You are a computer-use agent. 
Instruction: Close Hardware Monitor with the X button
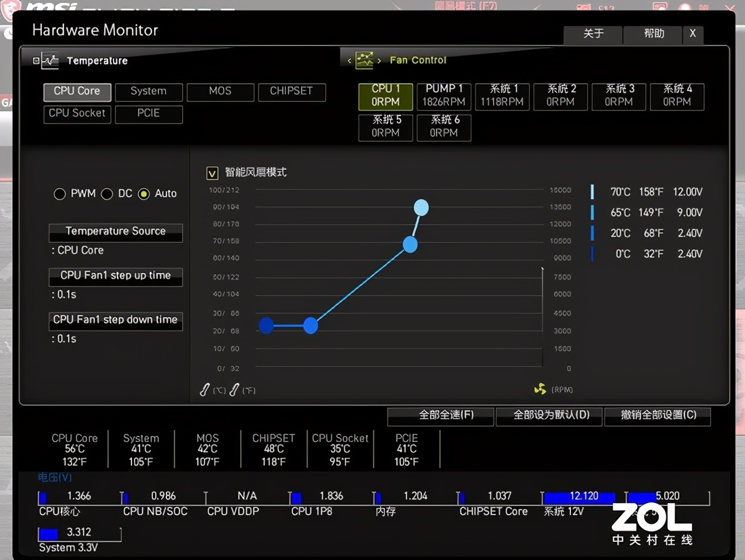[x=693, y=34]
